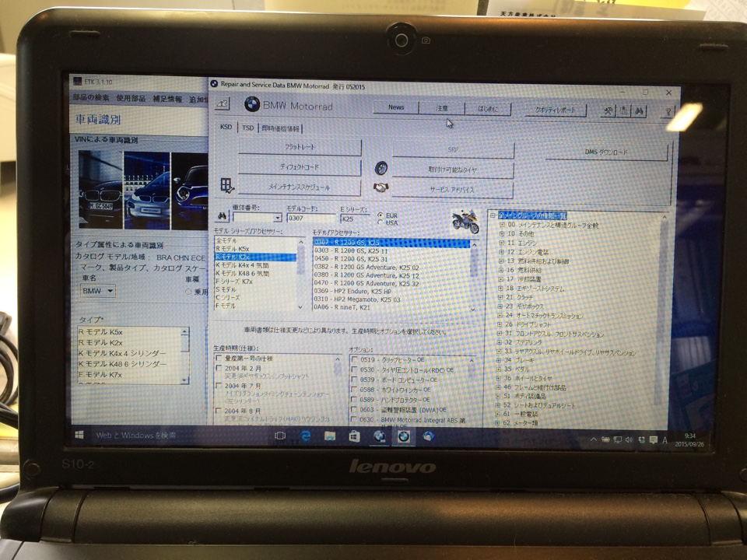Open the action center notification icon
The image size is (747, 560).
[x=653, y=439]
